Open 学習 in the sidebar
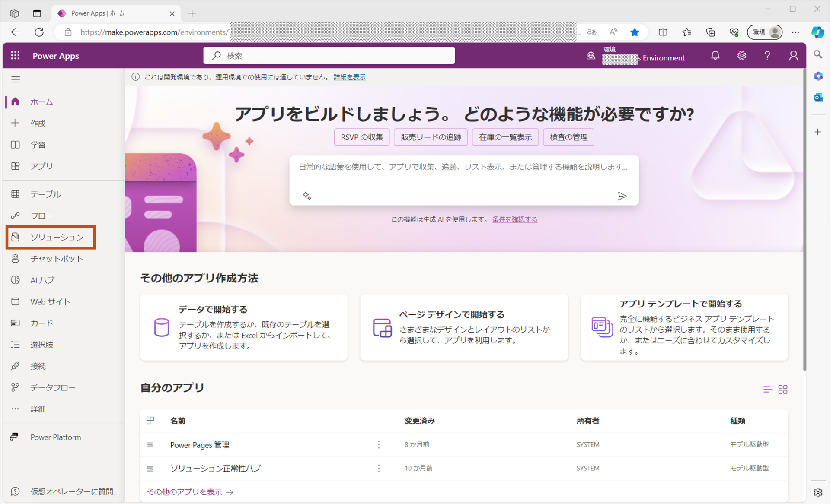Screen dimensions: 830x504 38,145
